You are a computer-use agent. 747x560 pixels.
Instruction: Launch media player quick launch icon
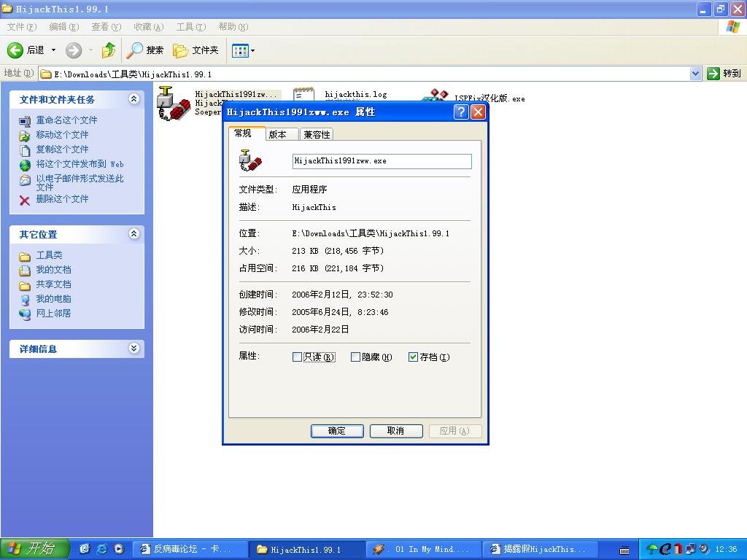119,549
